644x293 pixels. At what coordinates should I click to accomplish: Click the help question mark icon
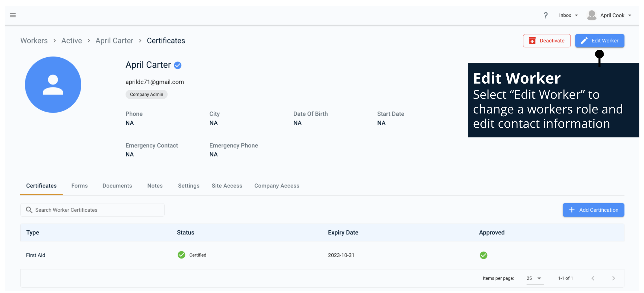(546, 15)
